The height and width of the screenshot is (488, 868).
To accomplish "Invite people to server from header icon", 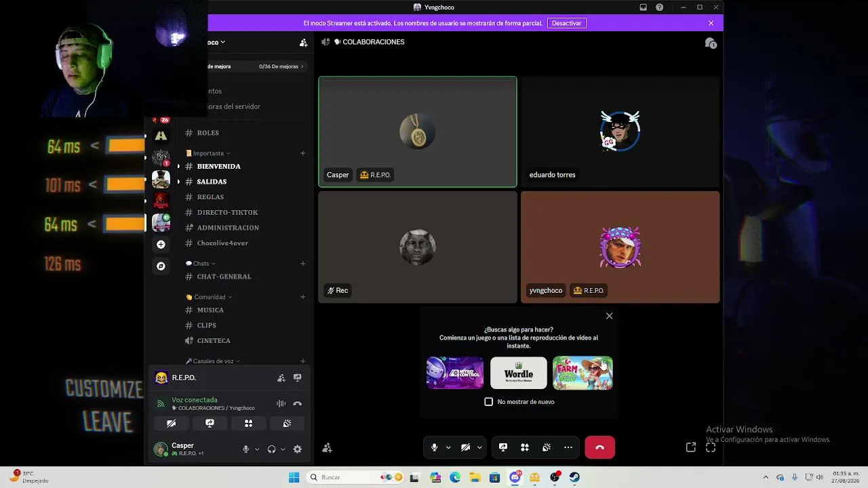I will point(303,43).
